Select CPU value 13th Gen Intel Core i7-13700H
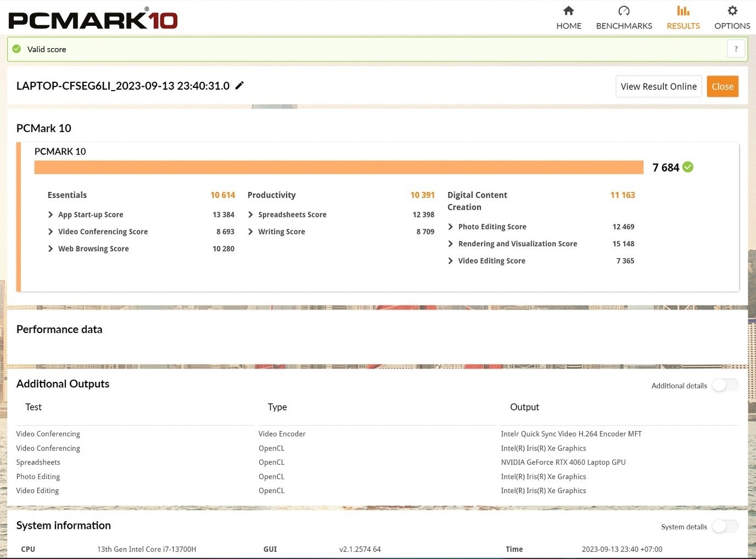Screen dimensions: 756x559 [x=147, y=549]
